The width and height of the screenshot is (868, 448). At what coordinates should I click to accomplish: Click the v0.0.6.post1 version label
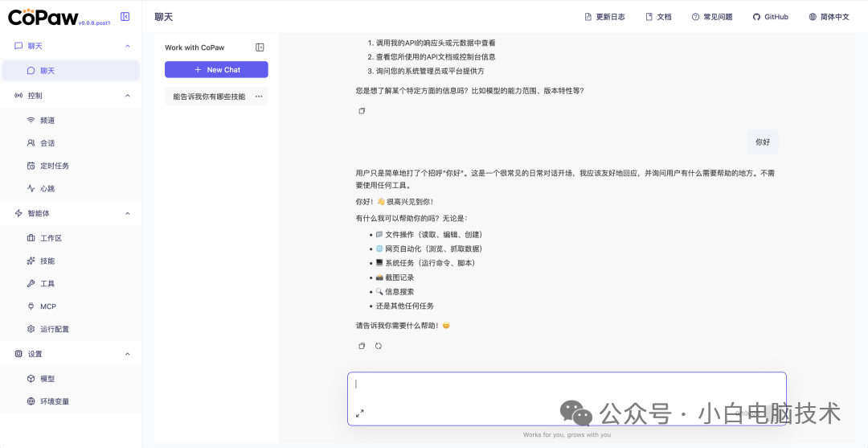pyautogui.click(x=94, y=23)
